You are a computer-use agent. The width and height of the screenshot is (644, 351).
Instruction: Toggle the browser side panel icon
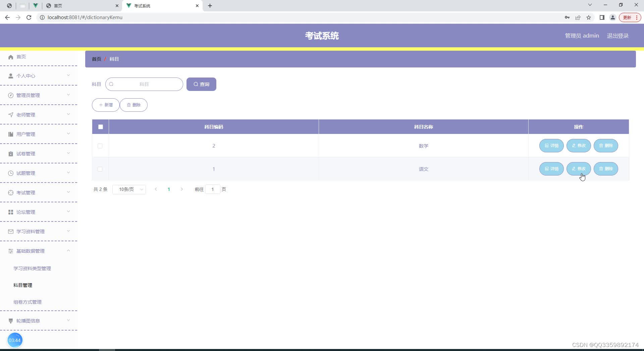click(602, 17)
